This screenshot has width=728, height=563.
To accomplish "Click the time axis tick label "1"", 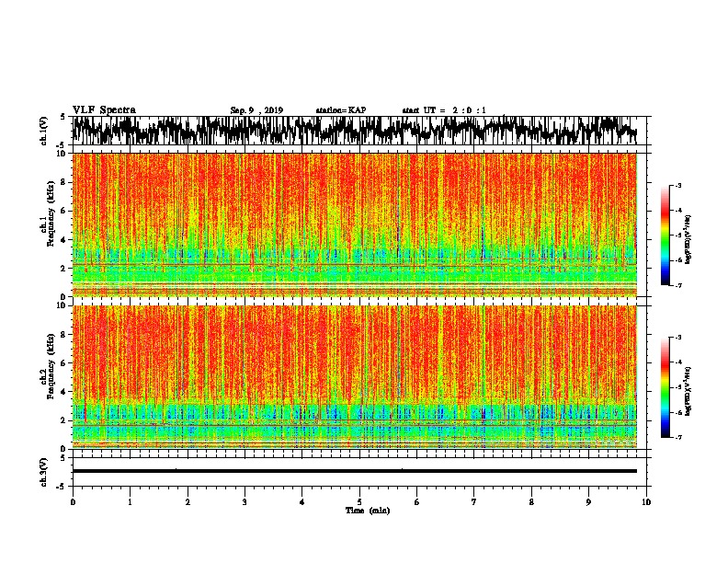I will (130, 502).
